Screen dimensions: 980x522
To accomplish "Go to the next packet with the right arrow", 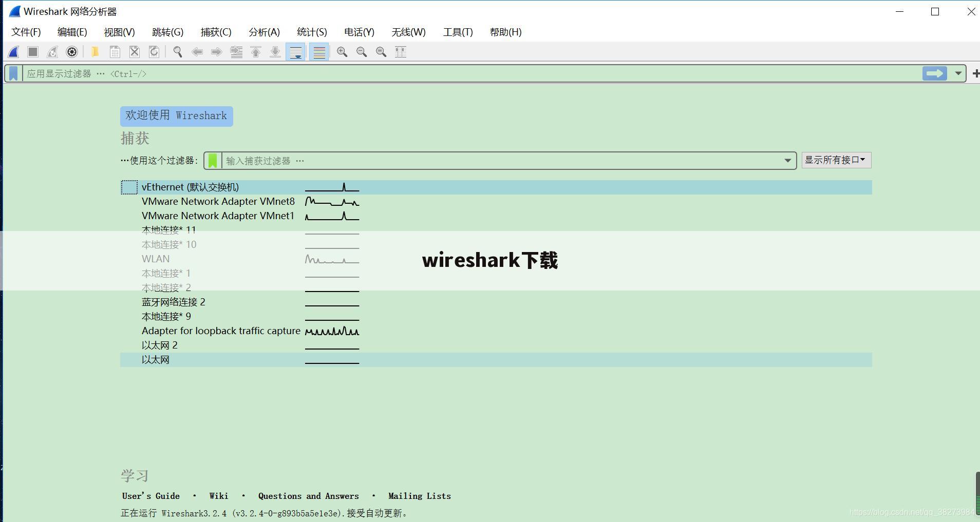I will point(217,52).
